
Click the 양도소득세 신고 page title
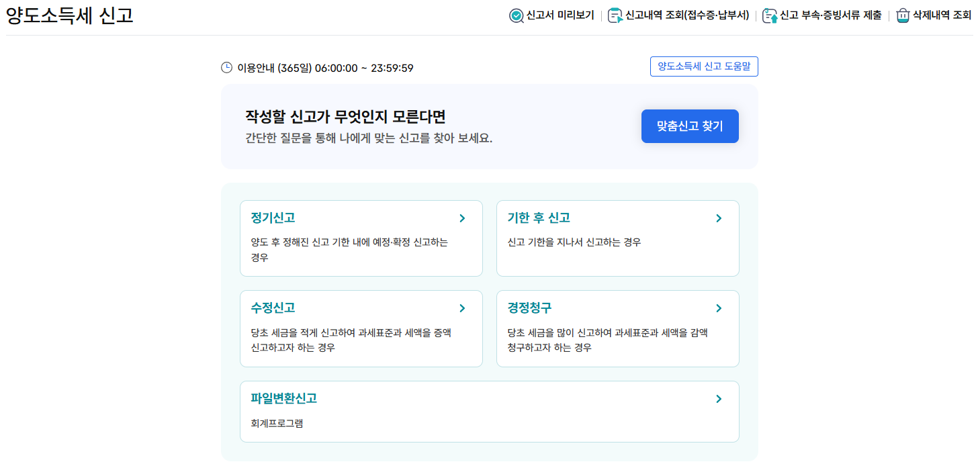click(x=67, y=16)
